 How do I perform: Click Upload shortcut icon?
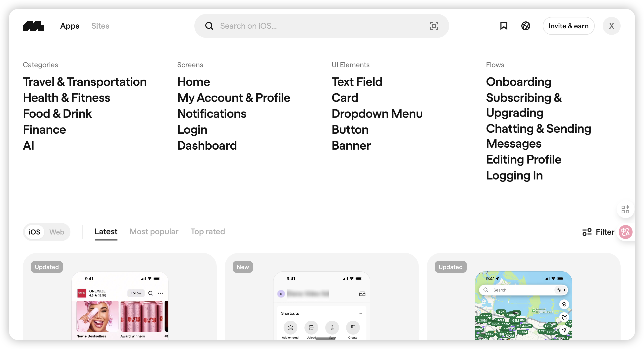pos(311,328)
